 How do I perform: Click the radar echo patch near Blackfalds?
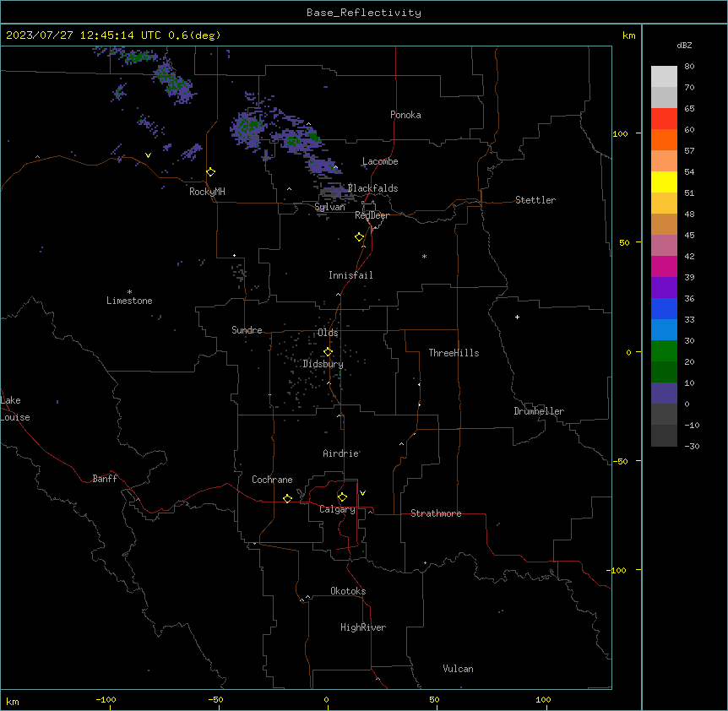pyautogui.click(x=334, y=191)
